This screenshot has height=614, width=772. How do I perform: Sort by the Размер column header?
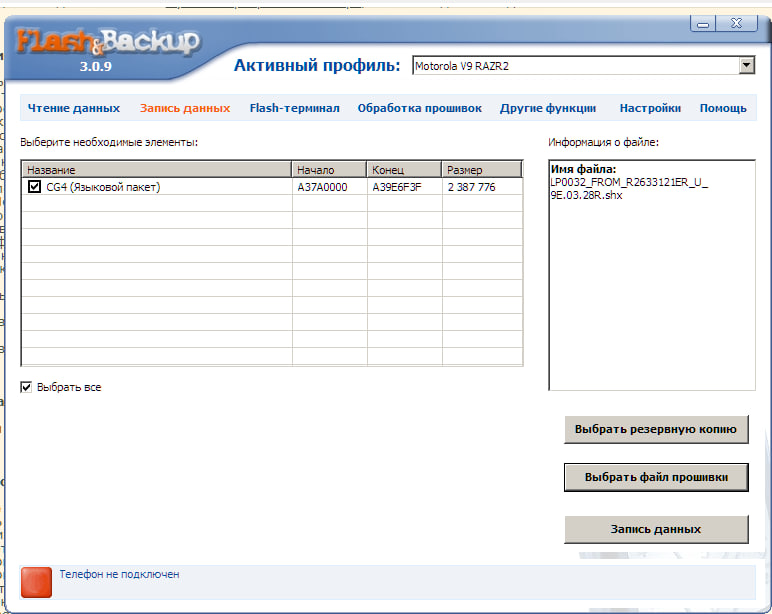[x=481, y=170]
